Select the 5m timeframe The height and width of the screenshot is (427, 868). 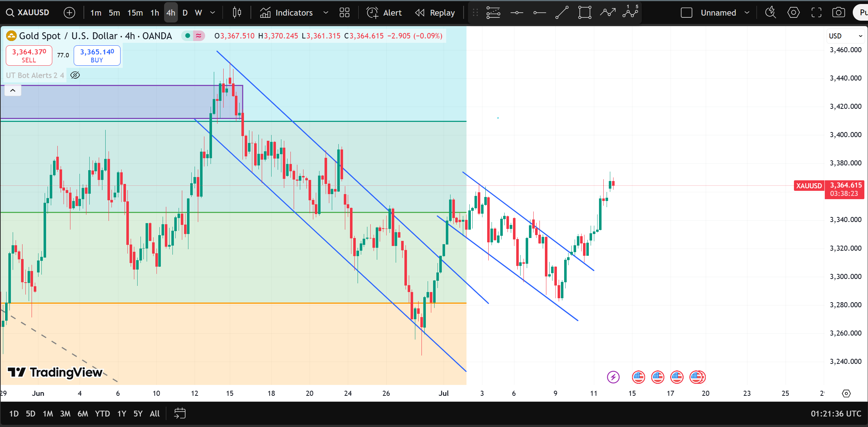[114, 13]
